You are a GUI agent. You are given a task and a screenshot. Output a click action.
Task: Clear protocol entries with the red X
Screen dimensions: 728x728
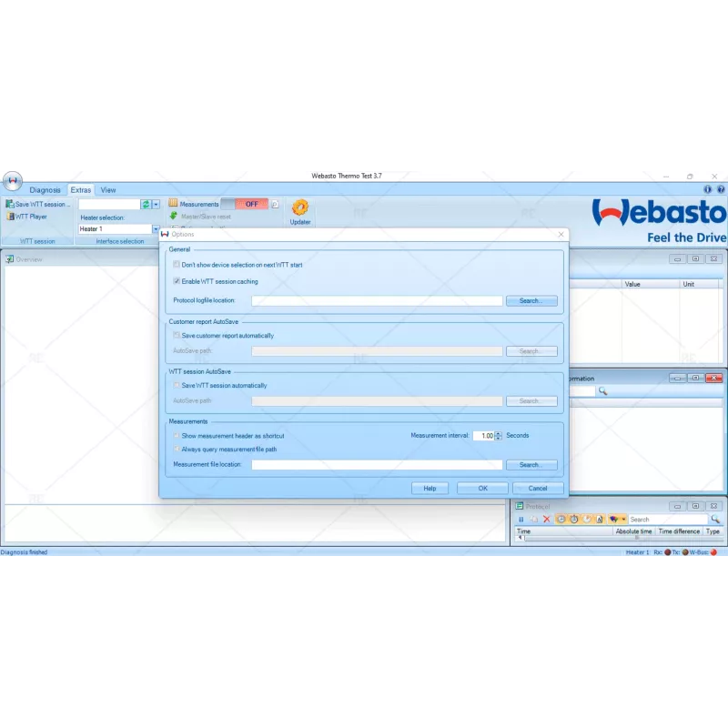coord(546,519)
